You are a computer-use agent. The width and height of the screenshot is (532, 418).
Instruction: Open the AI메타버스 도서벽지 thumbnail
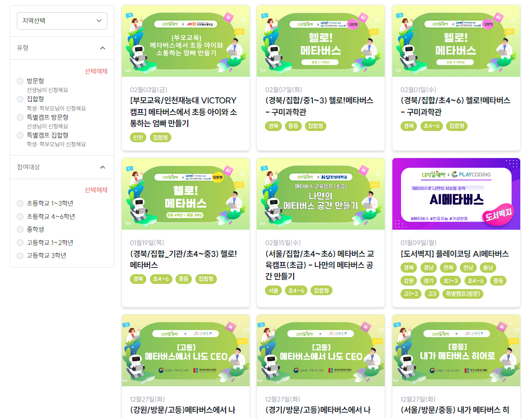coord(456,194)
